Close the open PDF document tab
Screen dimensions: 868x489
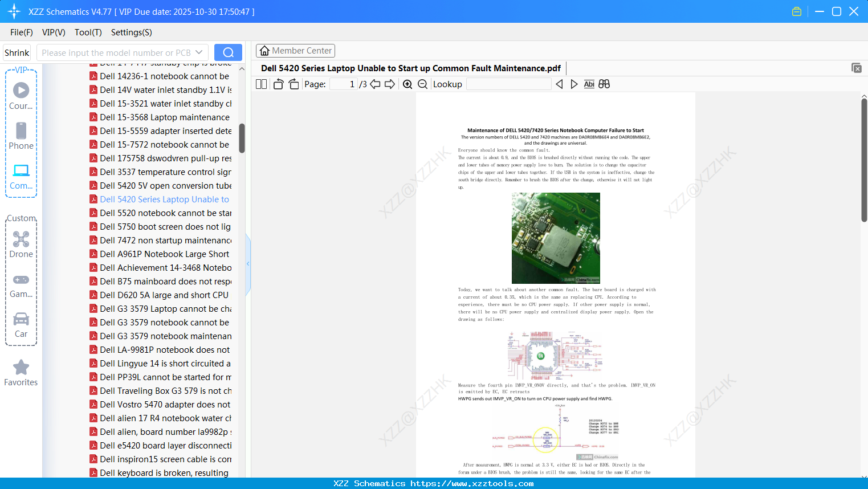(856, 68)
